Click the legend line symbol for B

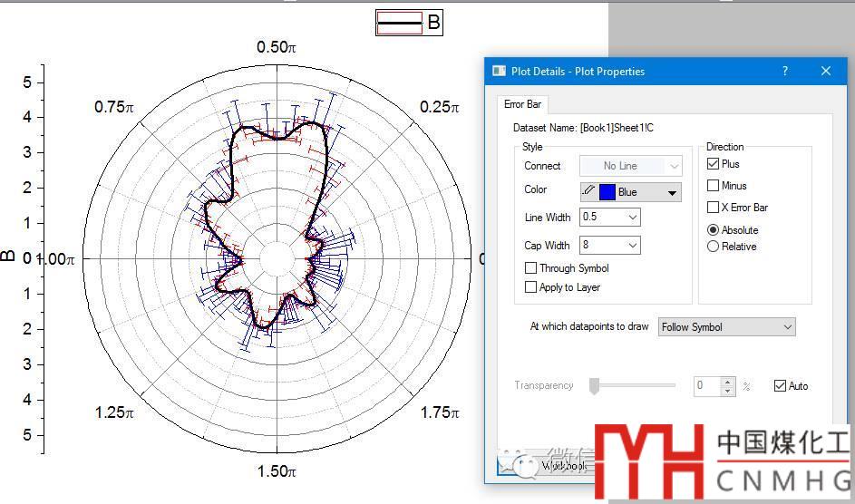(400, 23)
